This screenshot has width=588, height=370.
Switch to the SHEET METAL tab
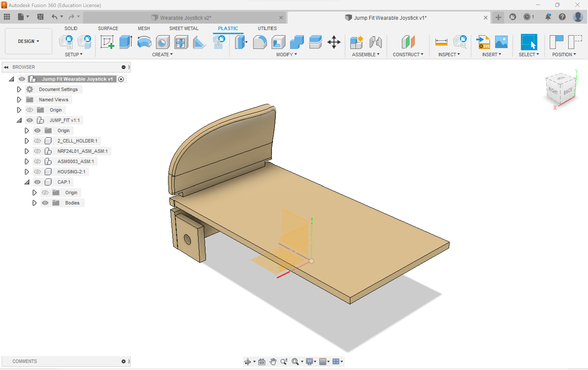pos(184,28)
